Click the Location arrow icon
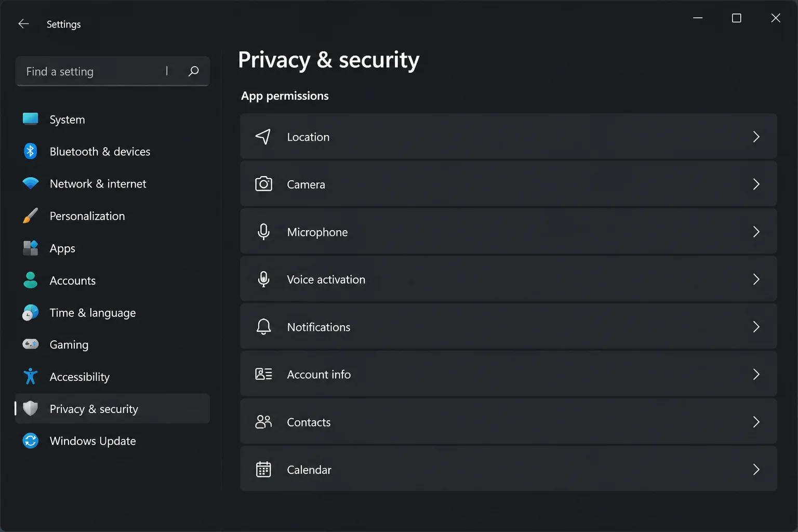Image resolution: width=798 pixels, height=532 pixels. point(263,137)
